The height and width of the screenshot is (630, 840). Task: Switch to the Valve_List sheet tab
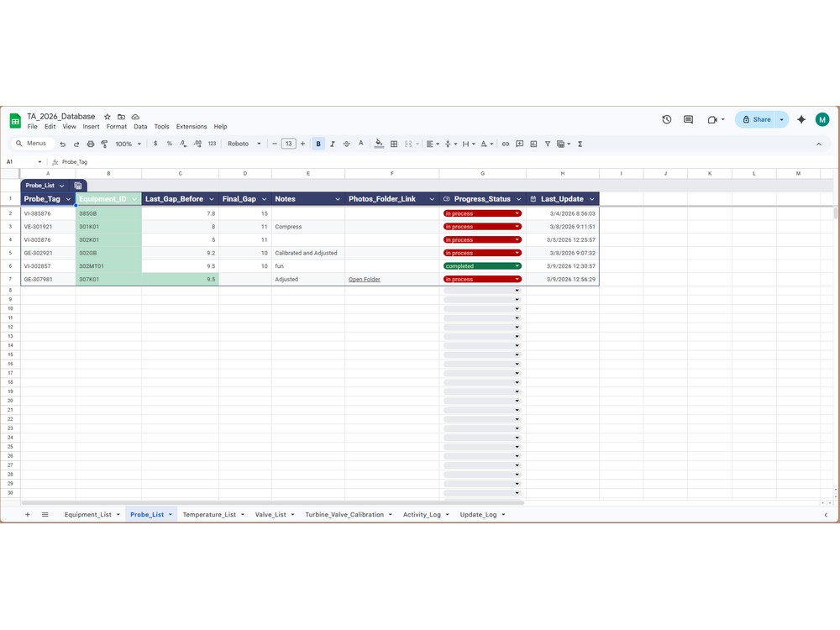coord(270,514)
